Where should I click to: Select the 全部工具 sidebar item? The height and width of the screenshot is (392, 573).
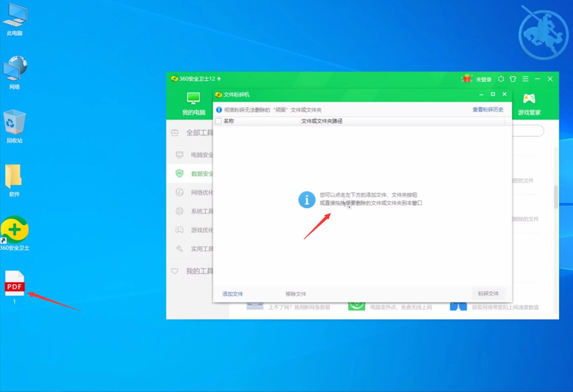point(192,133)
